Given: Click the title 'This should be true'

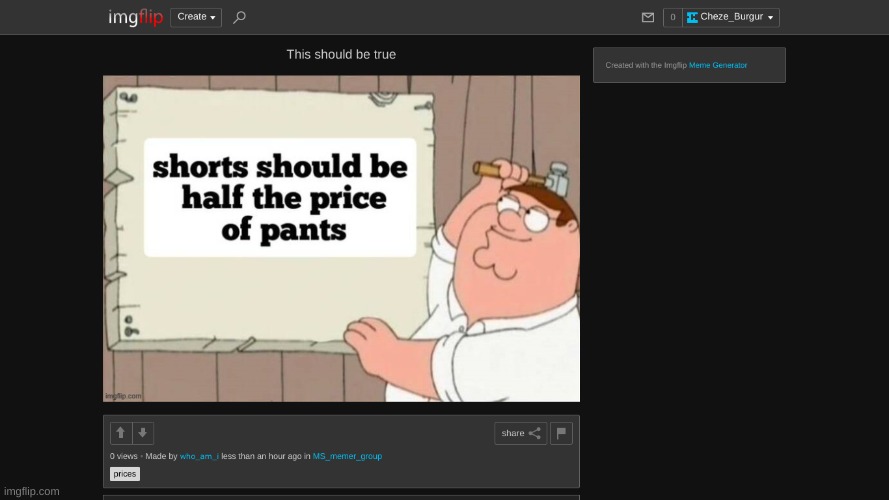Looking at the screenshot, I should (341, 54).
